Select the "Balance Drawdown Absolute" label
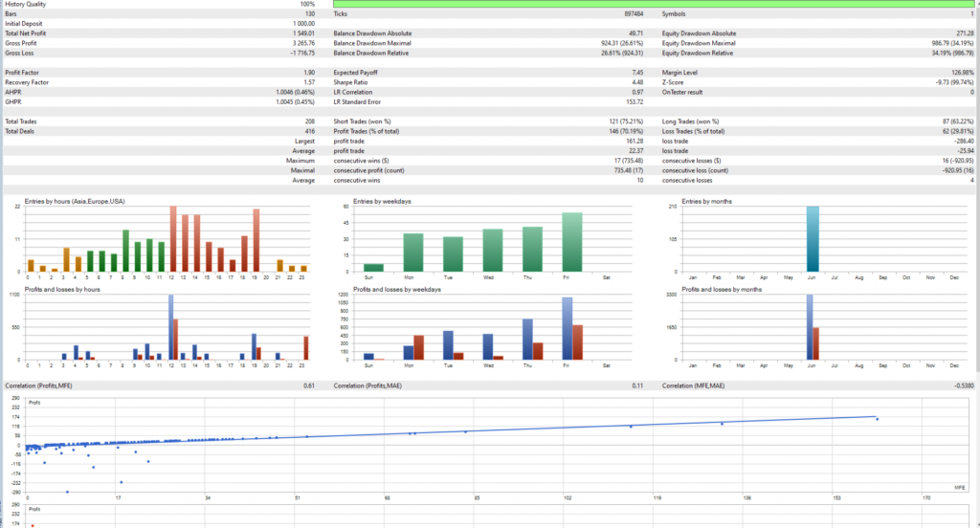This screenshot has width=980, height=528. (372, 33)
